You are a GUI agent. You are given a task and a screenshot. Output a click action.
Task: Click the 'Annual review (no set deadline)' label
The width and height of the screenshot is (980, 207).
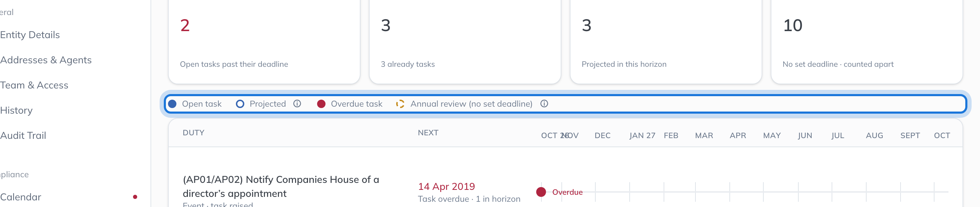[x=471, y=104]
